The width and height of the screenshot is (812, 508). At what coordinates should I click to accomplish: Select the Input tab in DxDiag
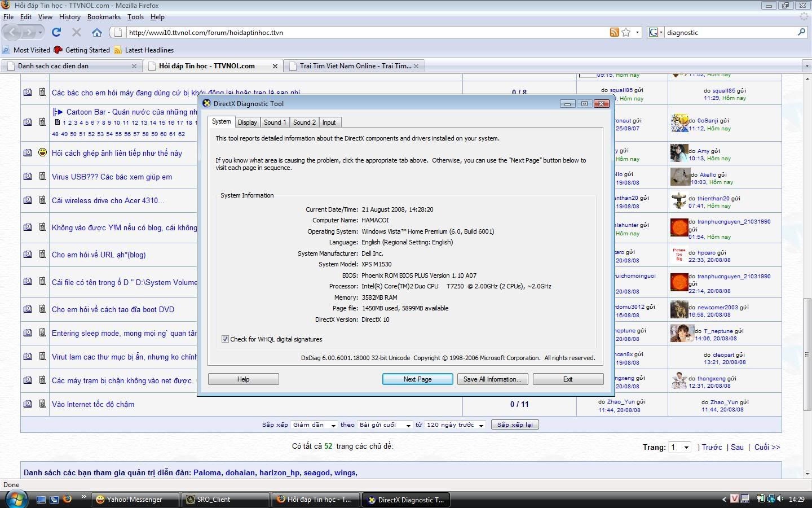[x=329, y=122]
